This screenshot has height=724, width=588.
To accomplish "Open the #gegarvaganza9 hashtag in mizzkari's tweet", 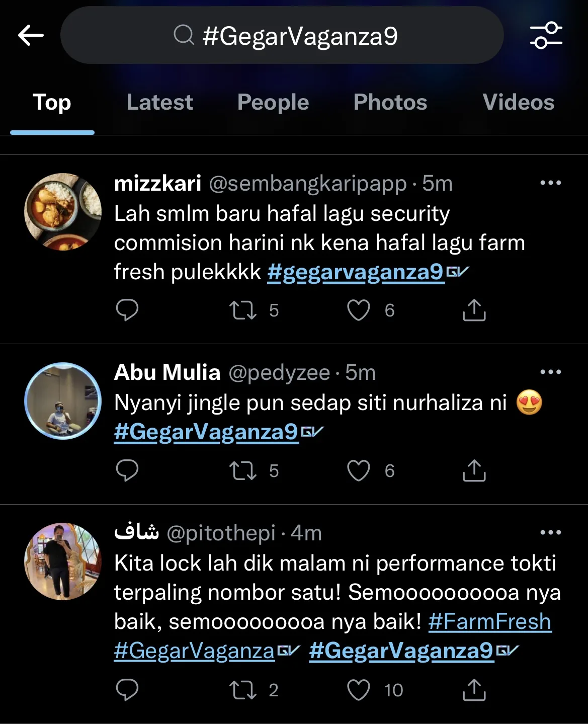I will [355, 272].
